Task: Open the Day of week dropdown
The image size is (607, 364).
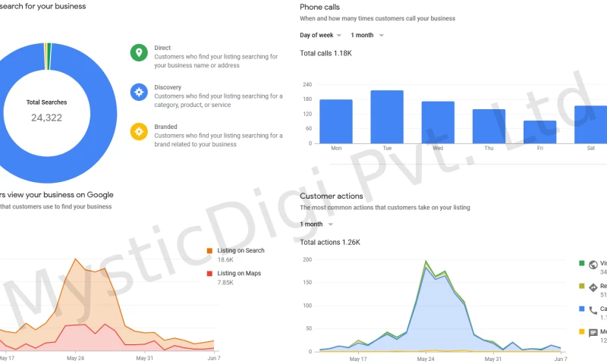Action: click(321, 35)
